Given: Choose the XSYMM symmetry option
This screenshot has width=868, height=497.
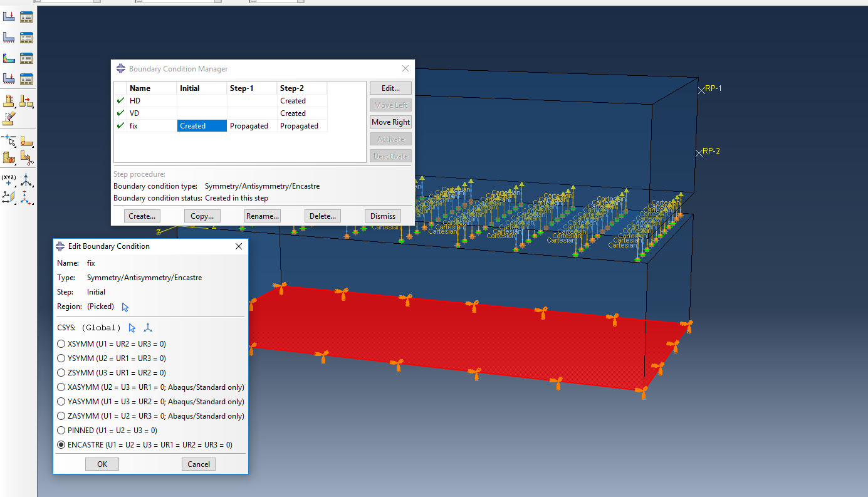Looking at the screenshot, I should pyautogui.click(x=61, y=343).
